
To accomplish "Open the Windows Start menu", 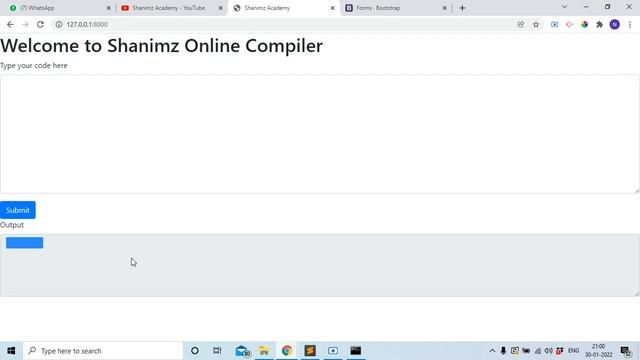I will click(11, 351).
